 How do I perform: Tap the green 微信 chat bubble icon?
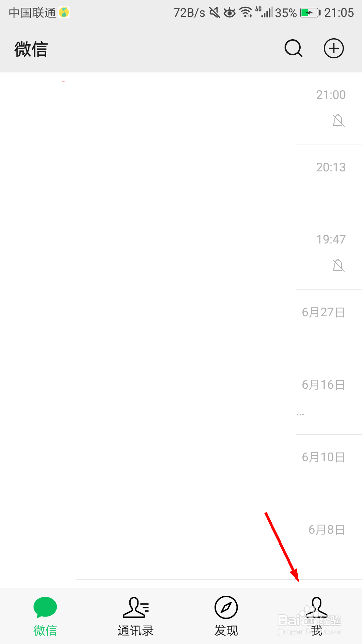pos(45,607)
